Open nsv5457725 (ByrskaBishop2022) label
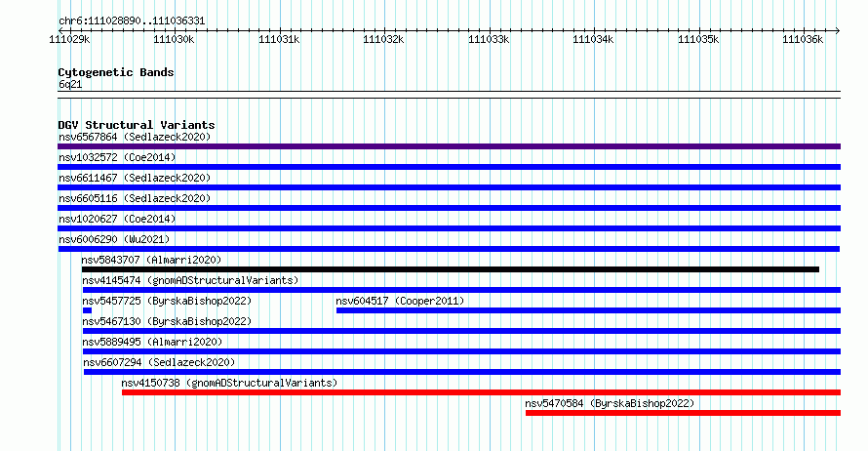Screen dimensions: 868x451 point(167,301)
